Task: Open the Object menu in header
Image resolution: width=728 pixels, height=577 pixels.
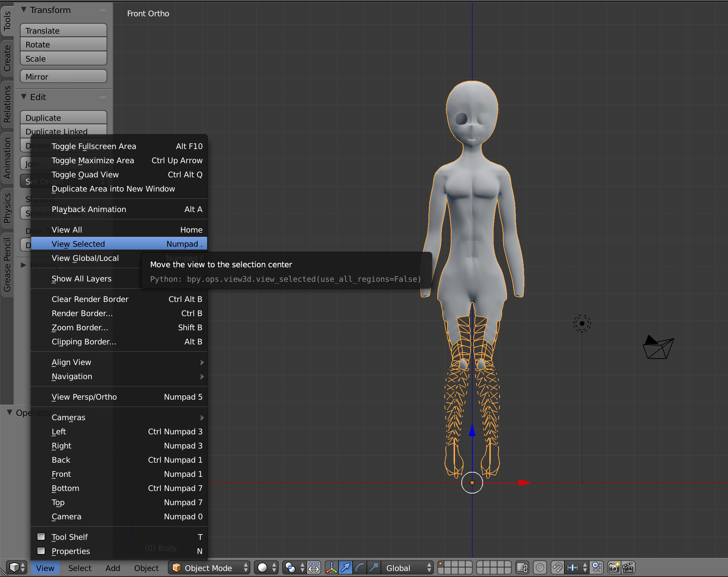Action: coord(146,568)
